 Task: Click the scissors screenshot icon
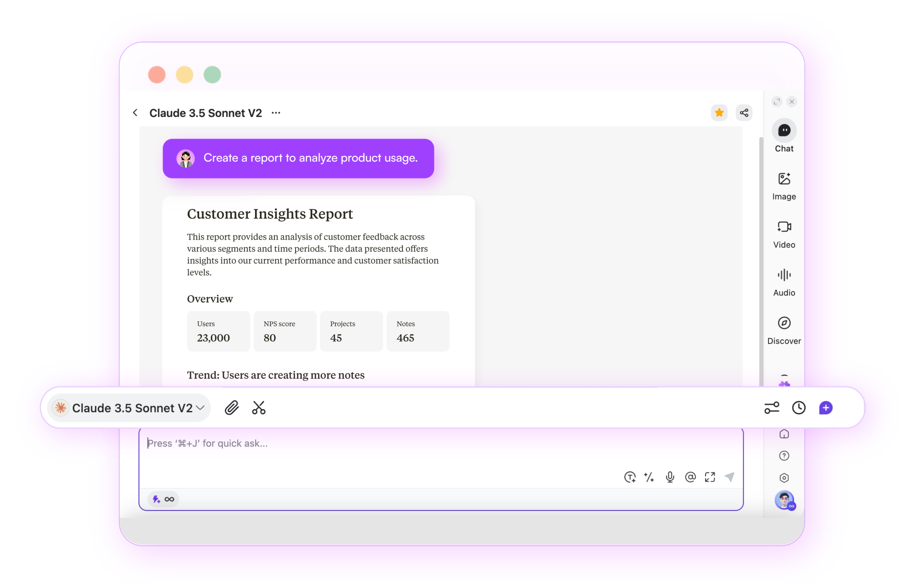259,408
